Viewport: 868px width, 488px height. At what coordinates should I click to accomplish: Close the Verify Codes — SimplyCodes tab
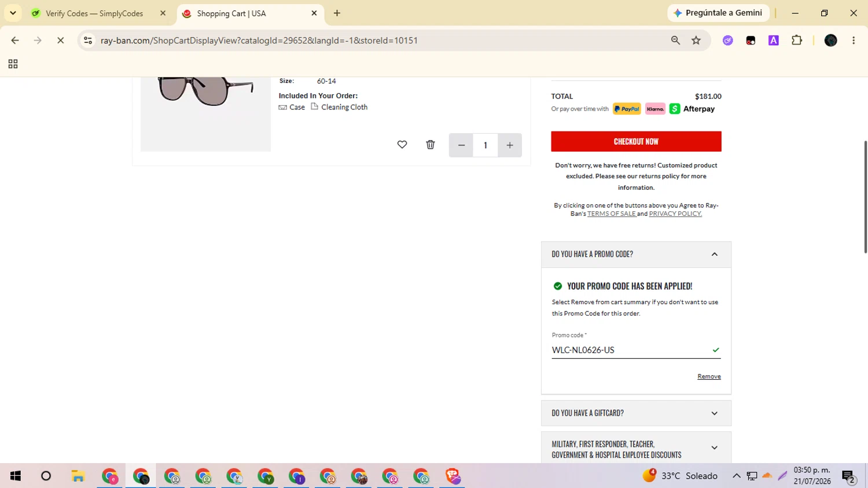tap(163, 13)
